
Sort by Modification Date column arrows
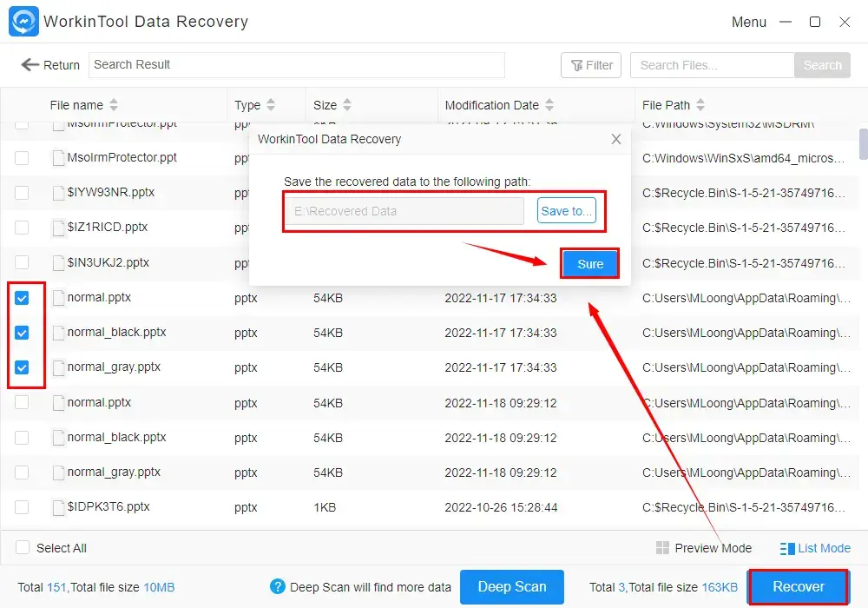click(549, 104)
